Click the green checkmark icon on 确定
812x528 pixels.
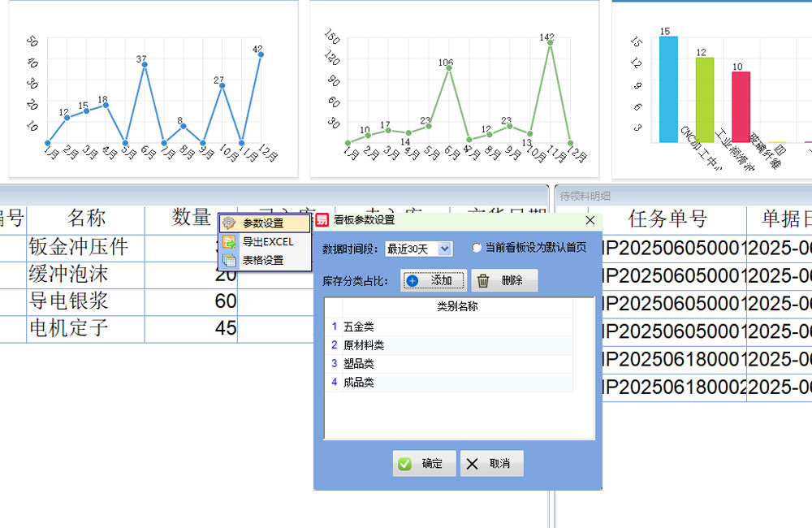[404, 464]
